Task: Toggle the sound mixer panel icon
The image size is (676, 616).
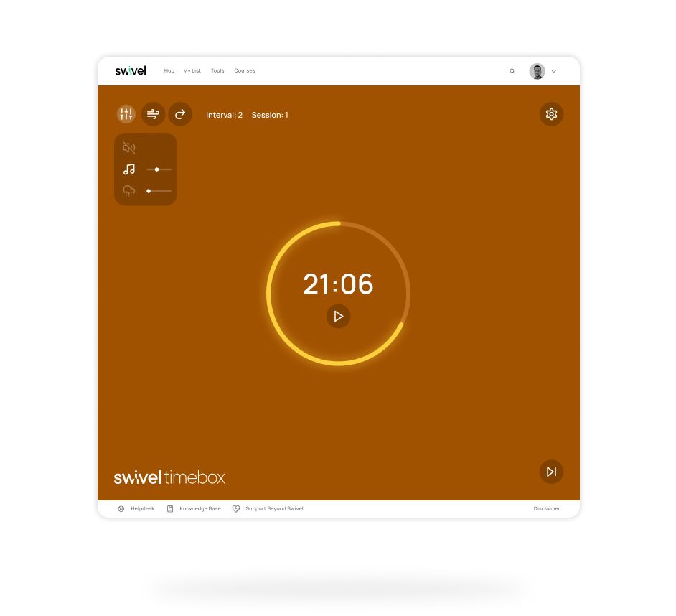Action: 126,114
